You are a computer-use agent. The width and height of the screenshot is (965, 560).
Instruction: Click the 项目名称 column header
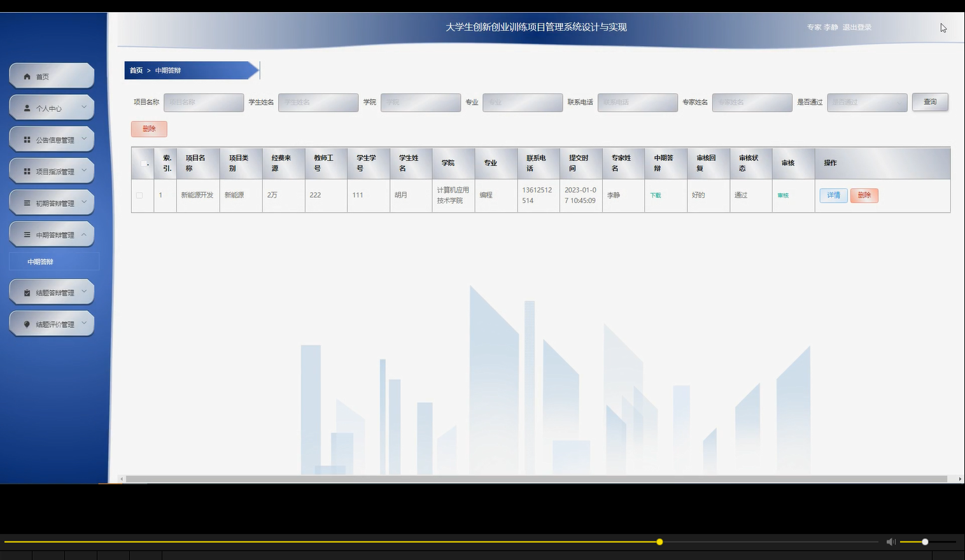(198, 163)
